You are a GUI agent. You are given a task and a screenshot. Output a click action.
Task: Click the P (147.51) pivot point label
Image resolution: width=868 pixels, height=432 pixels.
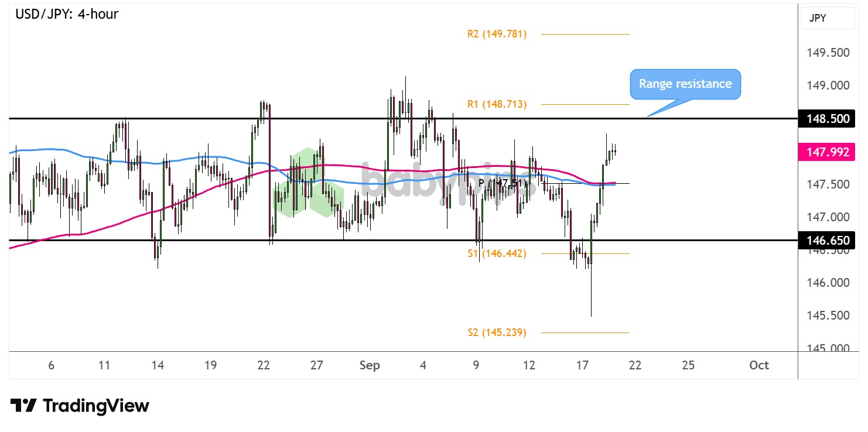(x=503, y=183)
